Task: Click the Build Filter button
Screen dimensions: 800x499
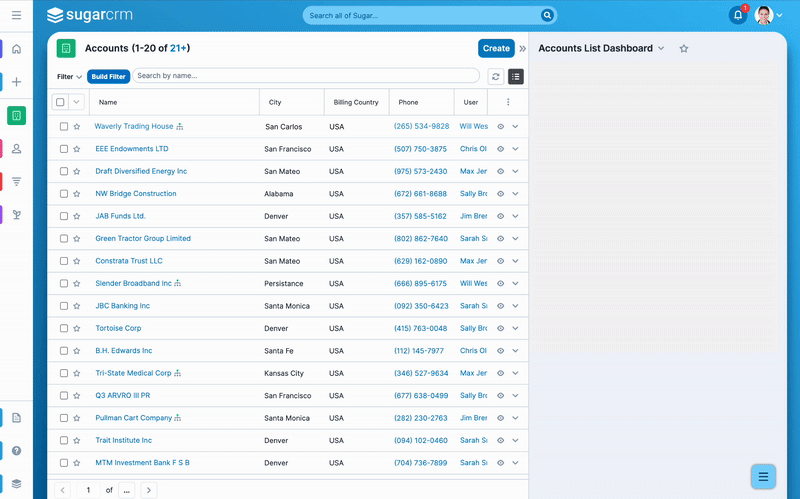Action: (x=109, y=77)
